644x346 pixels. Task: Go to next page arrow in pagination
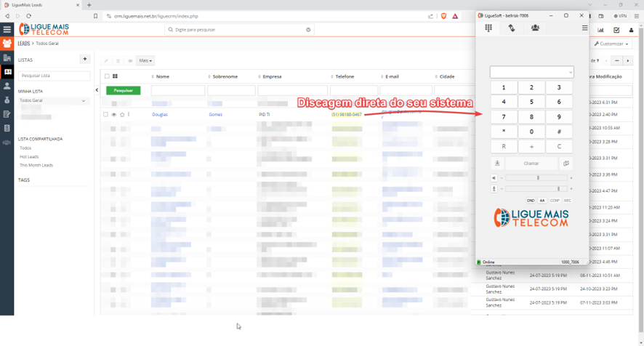coord(627,61)
